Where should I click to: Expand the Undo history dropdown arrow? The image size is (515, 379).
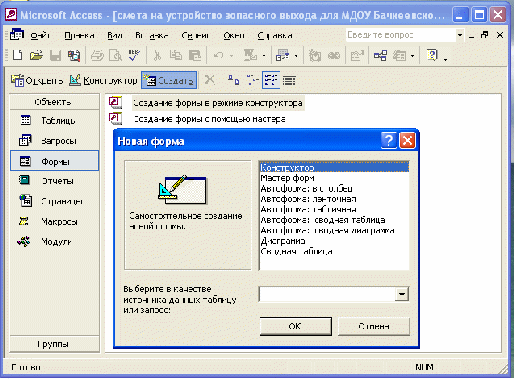point(231,56)
